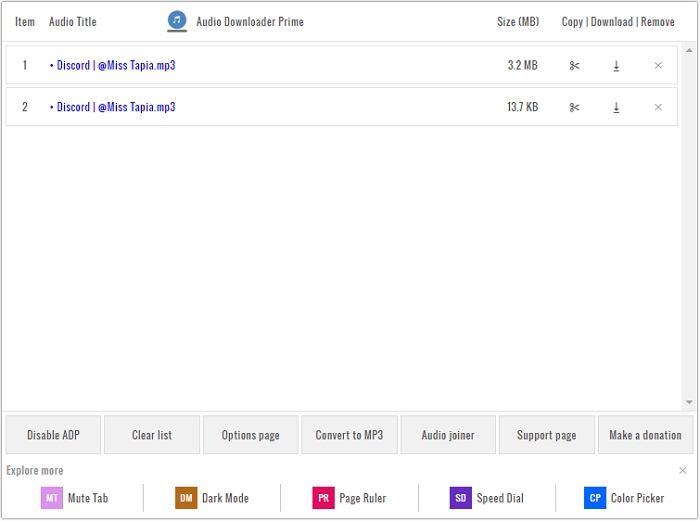Open the Page Ruler extension icon
Viewport: 700px width, 521px height.
[323, 498]
